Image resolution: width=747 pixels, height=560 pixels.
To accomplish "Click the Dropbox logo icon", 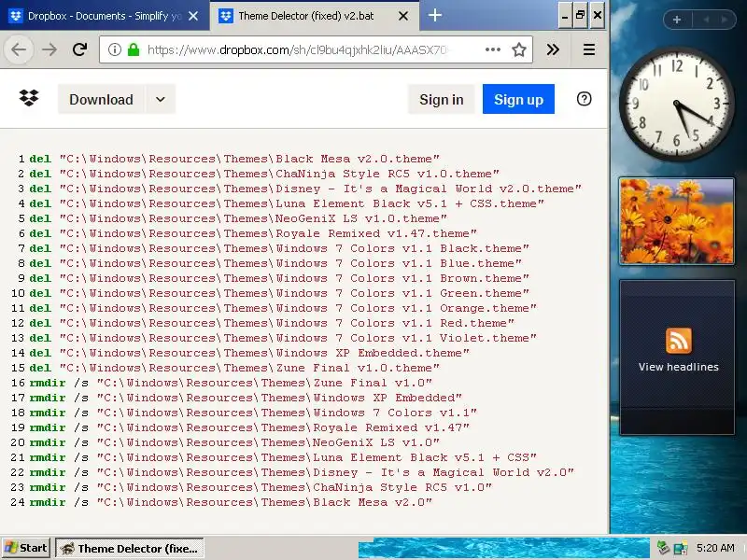I will pyautogui.click(x=29, y=98).
